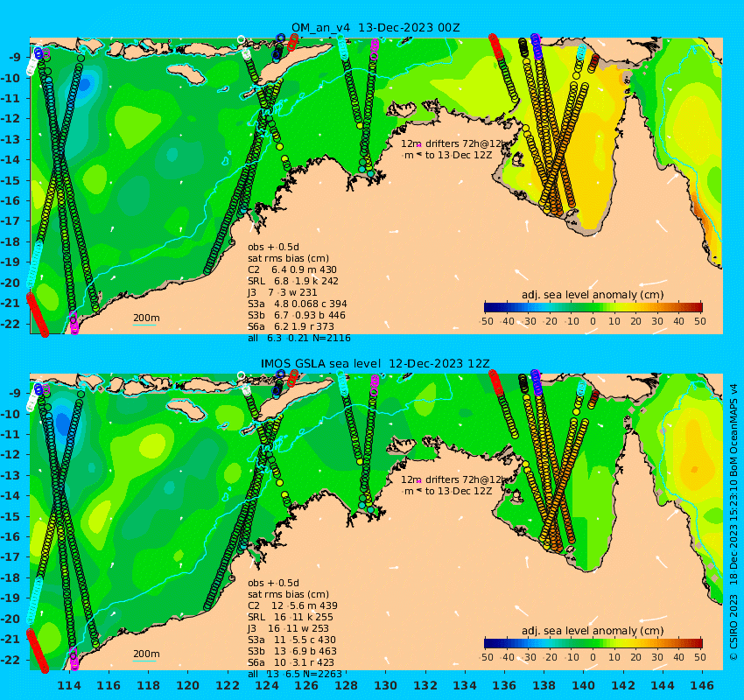744x700 pixels.
Task: Click "12m drifters 72h@12h" in the bottom map
Action: (454, 480)
